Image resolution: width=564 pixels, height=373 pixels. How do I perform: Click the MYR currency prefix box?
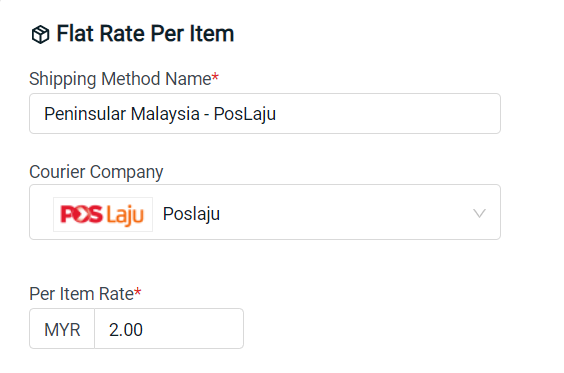point(62,328)
